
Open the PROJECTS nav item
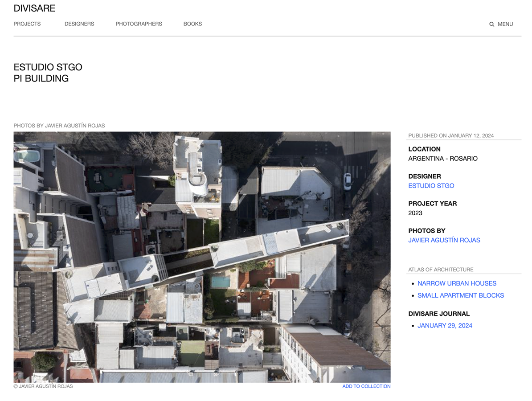tap(27, 24)
